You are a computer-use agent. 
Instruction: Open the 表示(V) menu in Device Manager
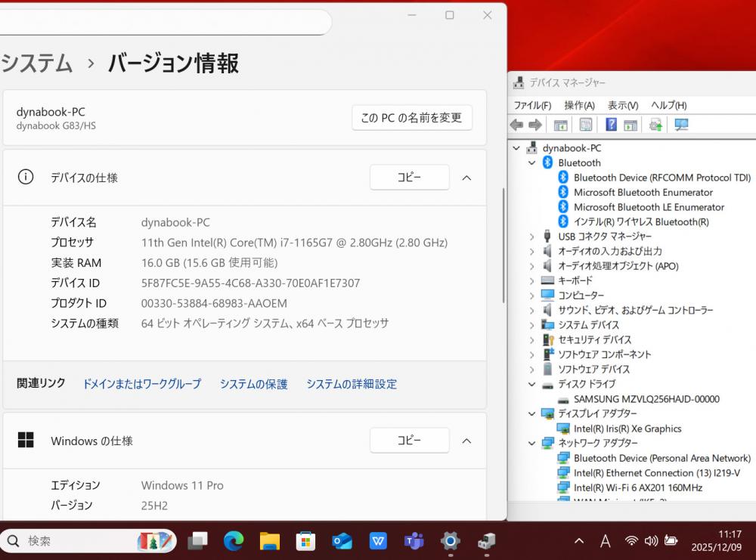623,105
